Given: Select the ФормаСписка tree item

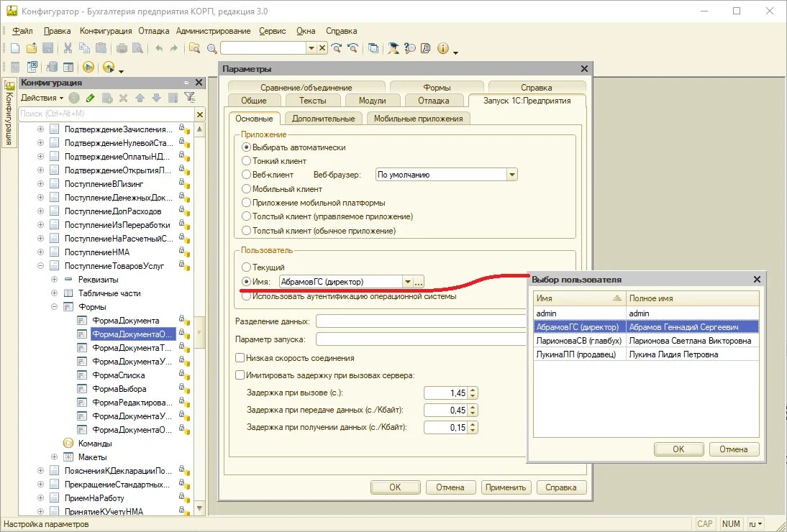Looking at the screenshot, I should click(x=119, y=375).
